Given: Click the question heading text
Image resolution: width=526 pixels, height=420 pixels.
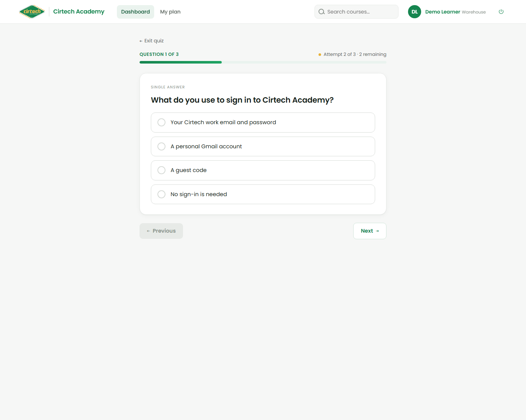Looking at the screenshot, I should pos(242,100).
